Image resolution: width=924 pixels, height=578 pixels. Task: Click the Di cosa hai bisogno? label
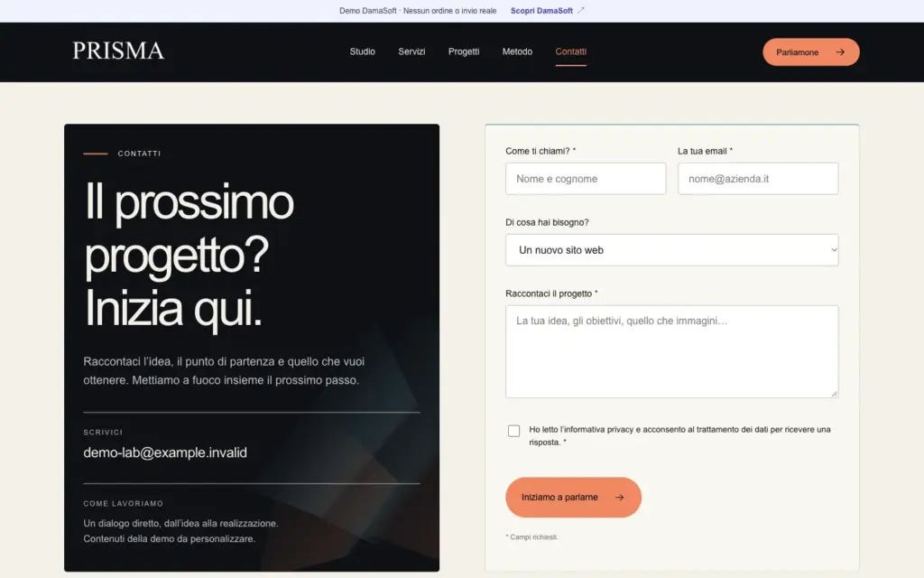[x=547, y=222]
